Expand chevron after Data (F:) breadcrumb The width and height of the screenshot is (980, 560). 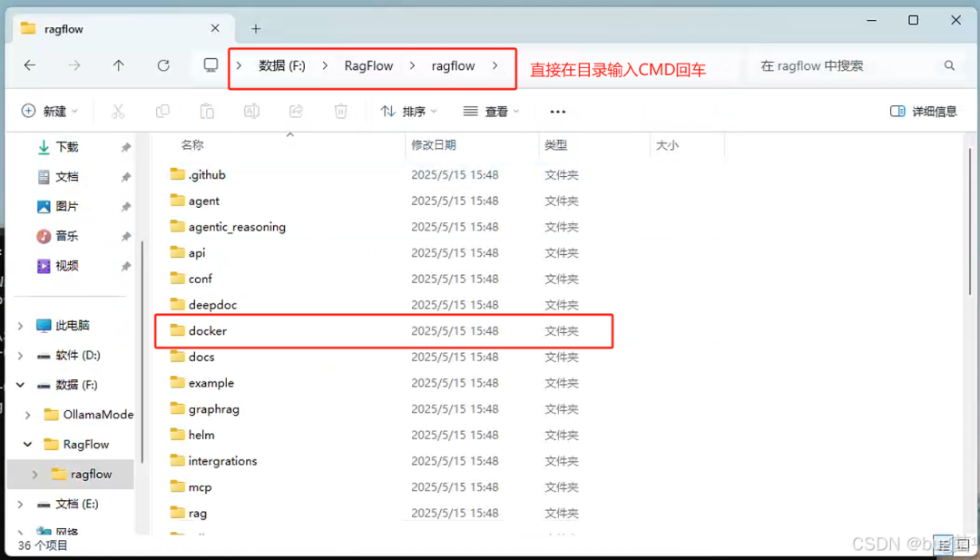click(325, 65)
